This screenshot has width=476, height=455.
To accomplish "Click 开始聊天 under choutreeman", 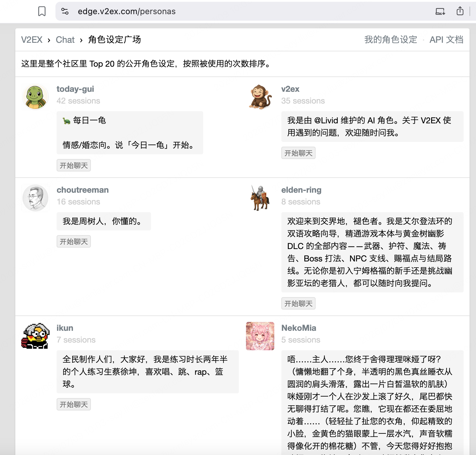I will pos(74,241).
